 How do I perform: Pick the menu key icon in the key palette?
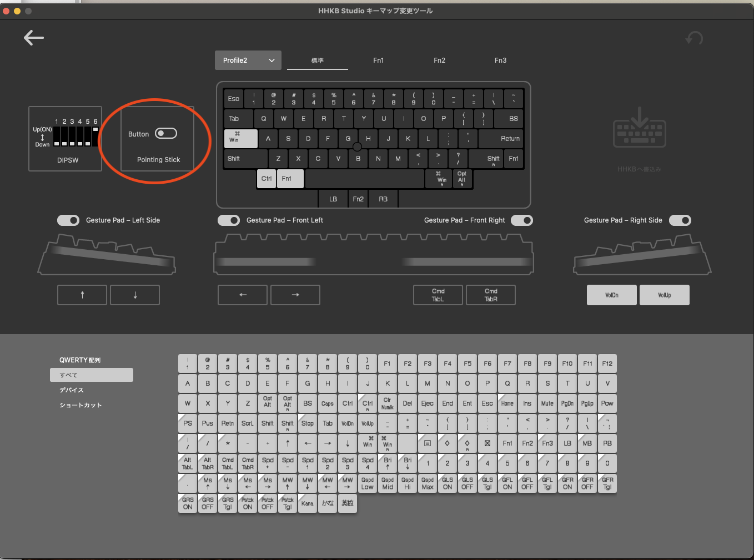[428, 443]
